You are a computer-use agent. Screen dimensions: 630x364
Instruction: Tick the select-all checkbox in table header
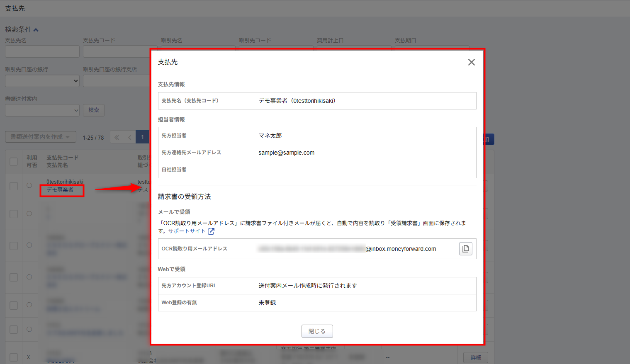14,162
